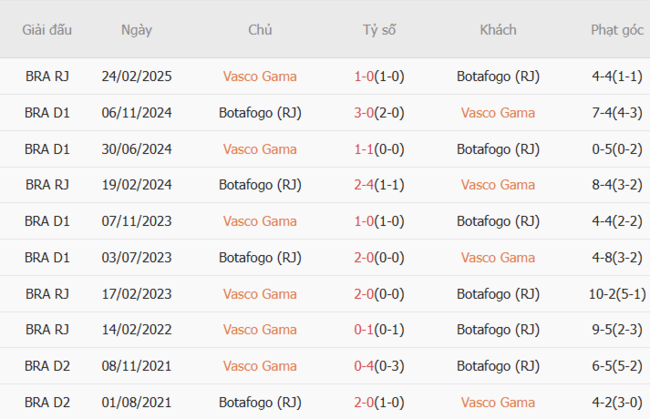Click the date 03/07/2023
This screenshot has height=419, width=650.
(137, 257)
